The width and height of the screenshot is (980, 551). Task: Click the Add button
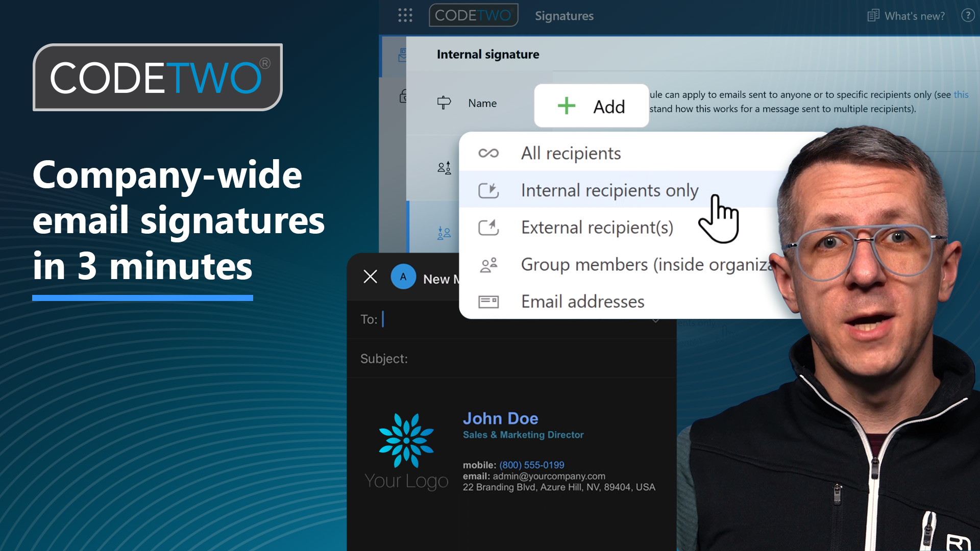pos(592,106)
